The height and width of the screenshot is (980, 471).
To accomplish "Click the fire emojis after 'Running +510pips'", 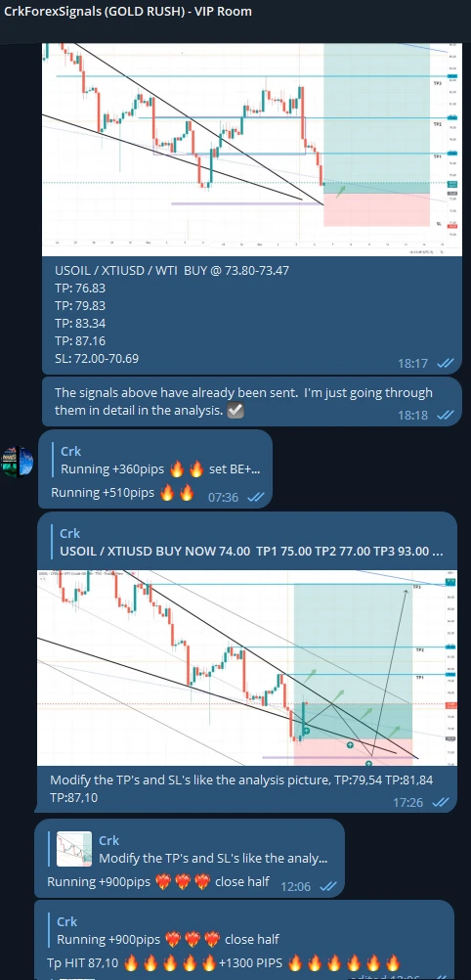I will point(178,493).
